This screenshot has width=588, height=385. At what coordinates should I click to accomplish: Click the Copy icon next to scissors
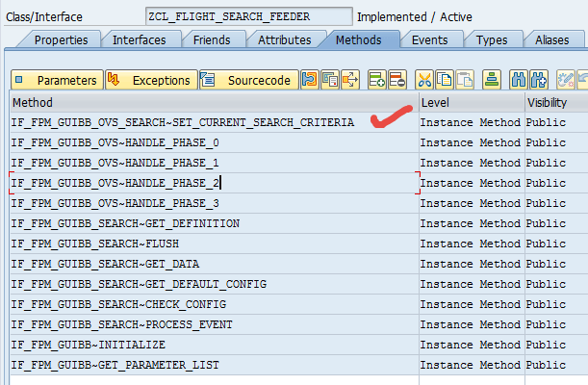click(445, 80)
